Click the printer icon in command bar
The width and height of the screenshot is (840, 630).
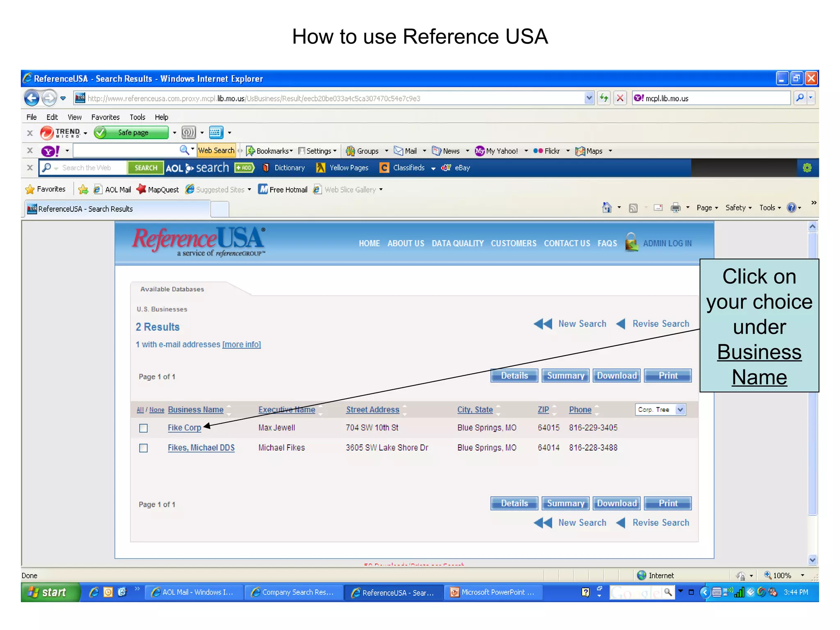(675, 208)
